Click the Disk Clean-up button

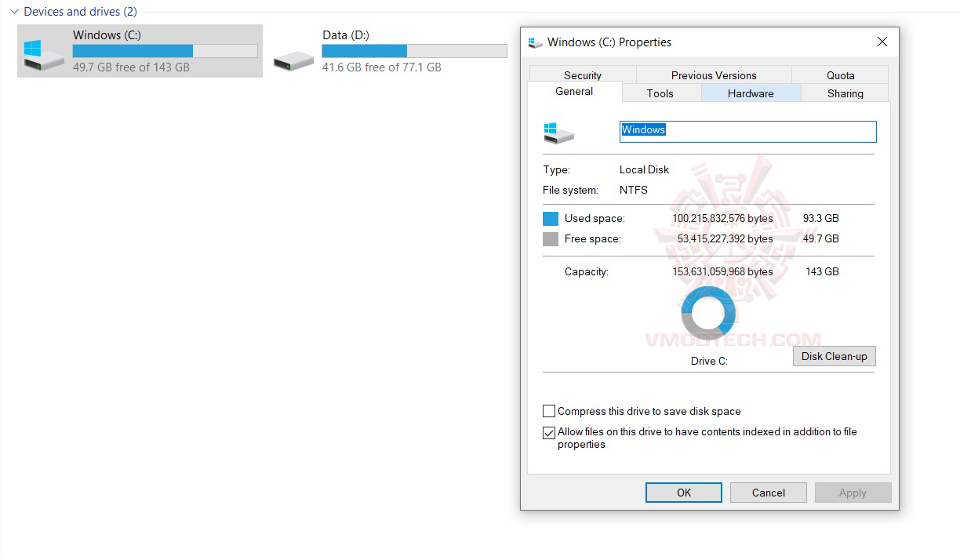pyautogui.click(x=834, y=356)
